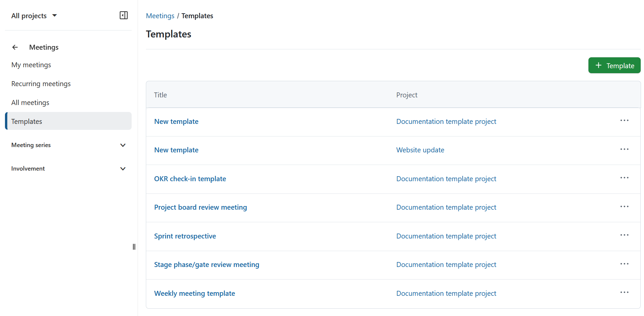The image size is (644, 316).
Task: Collapse the left sidebar panel
Action: (124, 15)
